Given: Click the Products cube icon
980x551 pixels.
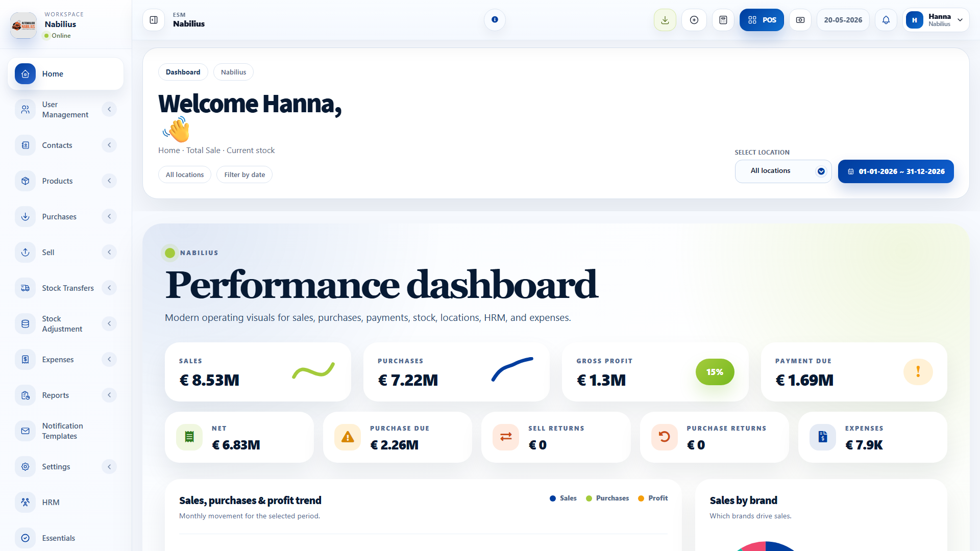Looking at the screenshot, I should coord(26,181).
